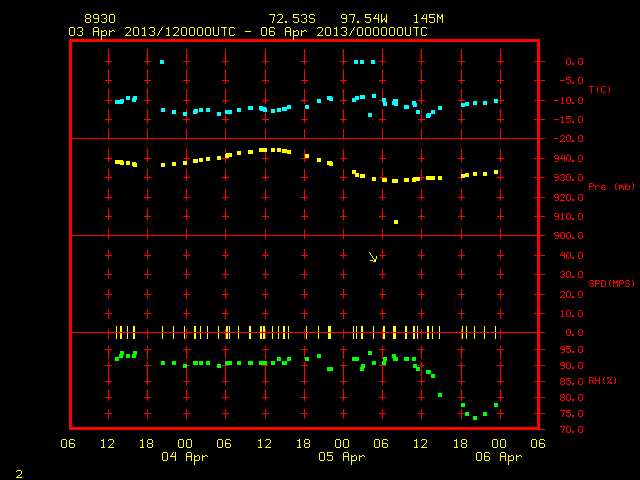The width and height of the screenshot is (640, 480).
Task: Click the -20.0 temperature tick label
Action: click(x=569, y=139)
